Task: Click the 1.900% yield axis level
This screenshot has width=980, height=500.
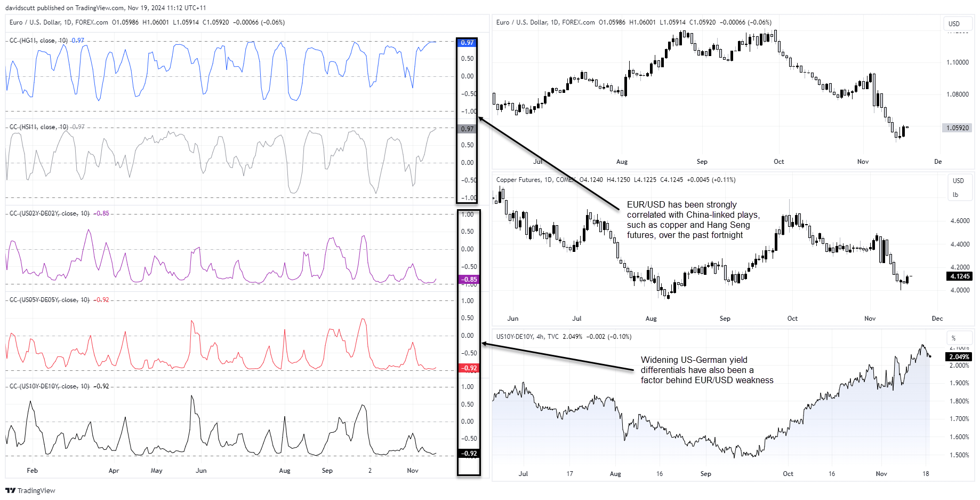Action: (x=959, y=383)
